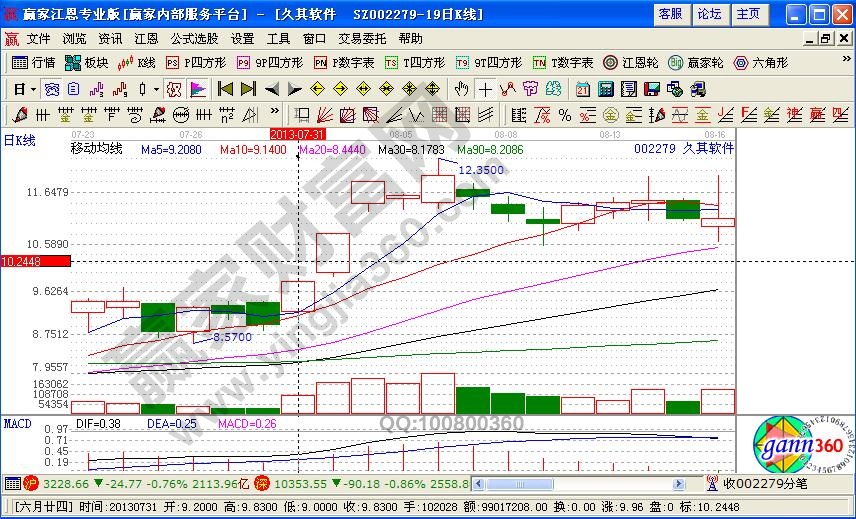Select the red fan lines drawing tool
Image resolution: width=856 pixels, height=519 pixels.
pyautogui.click(x=324, y=115)
